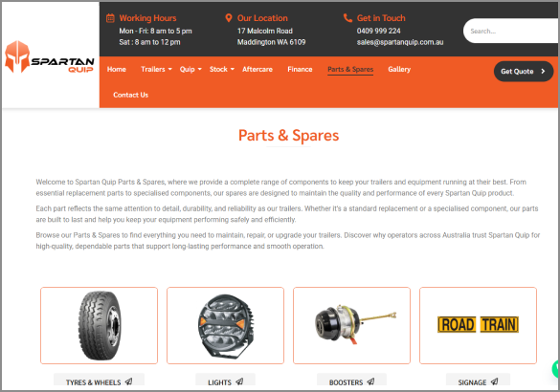This screenshot has width=560, height=392.
Task: Click paper plane icon beside Boosters
Action: pos(371,381)
